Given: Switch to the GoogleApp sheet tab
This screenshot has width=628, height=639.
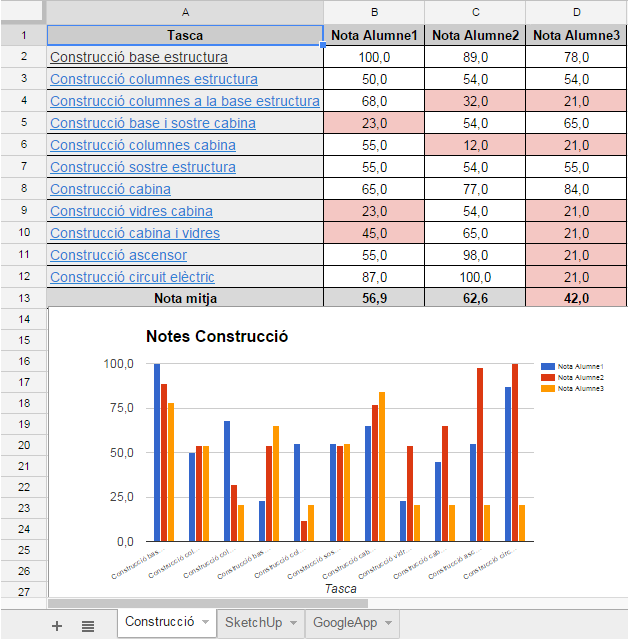Looking at the screenshot, I should point(345,622).
